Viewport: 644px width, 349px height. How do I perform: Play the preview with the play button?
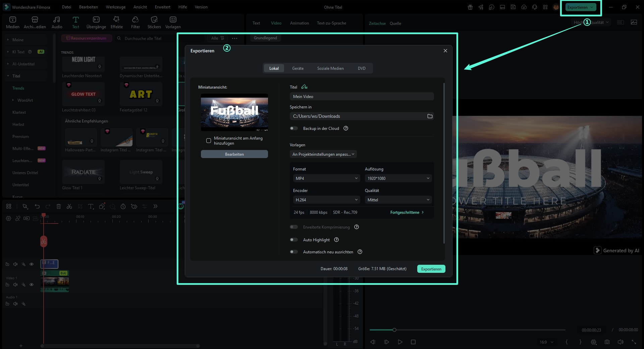tap(400, 342)
